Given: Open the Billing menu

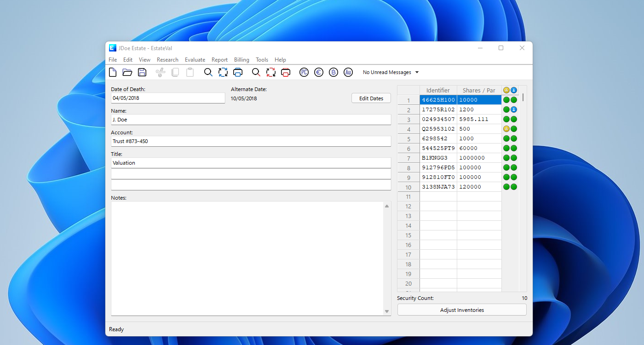Looking at the screenshot, I should (x=241, y=60).
